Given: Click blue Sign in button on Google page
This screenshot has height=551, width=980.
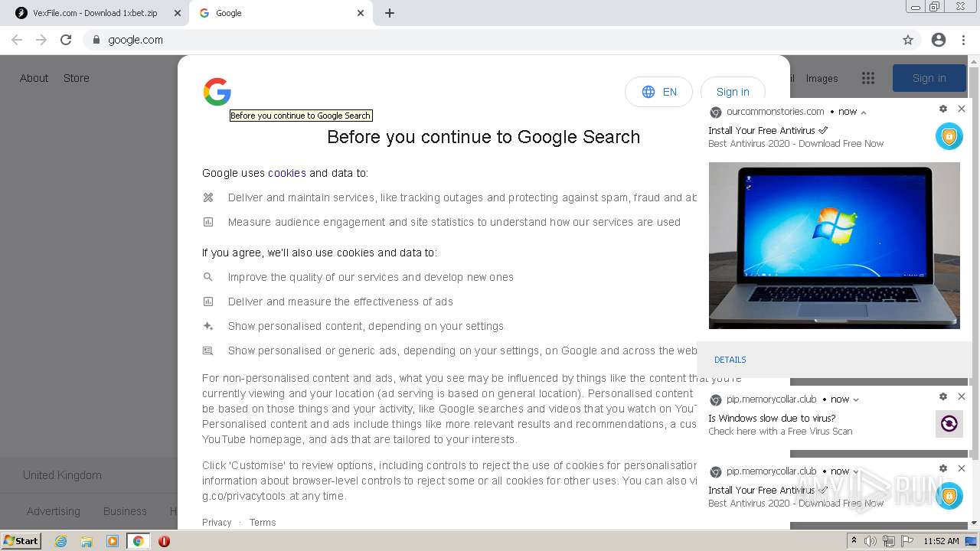Looking at the screenshot, I should 929,78.
